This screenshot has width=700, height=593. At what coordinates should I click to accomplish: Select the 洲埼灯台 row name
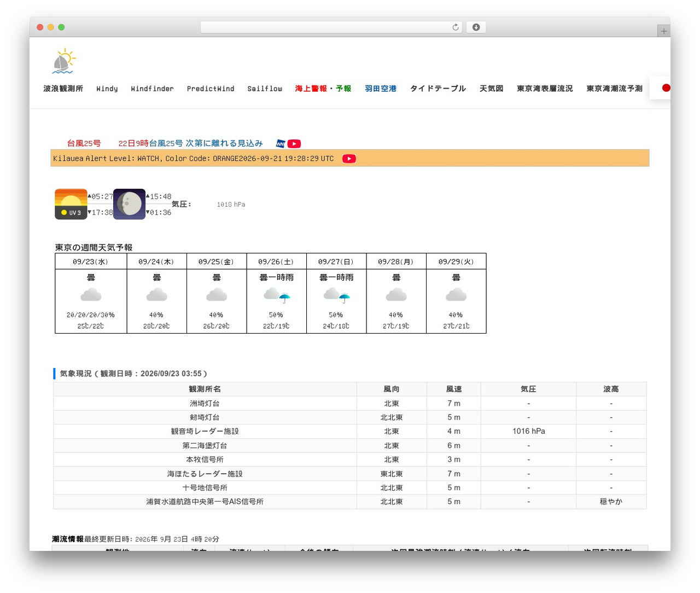[205, 403]
